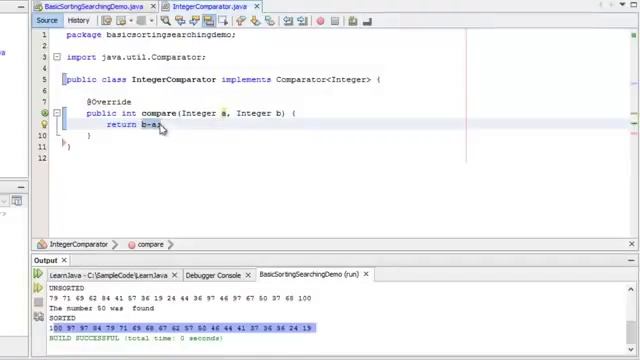This screenshot has width=640, height=360.
Task: Click the '@Override' annotation text
Action: coord(109,102)
